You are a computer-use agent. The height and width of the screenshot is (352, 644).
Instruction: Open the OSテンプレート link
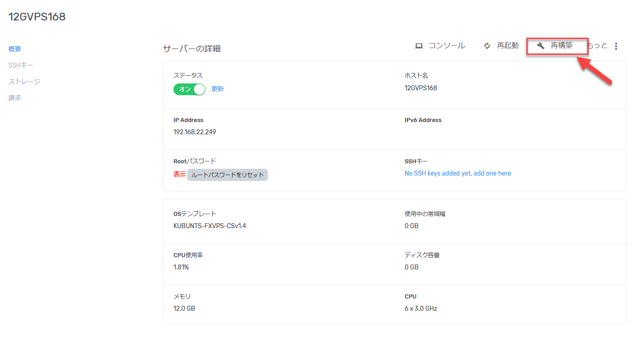coord(194,213)
